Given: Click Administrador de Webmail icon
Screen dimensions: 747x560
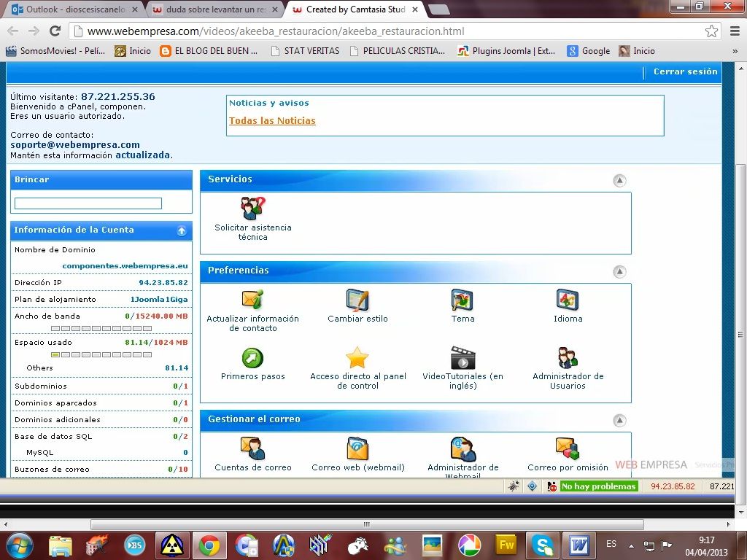Looking at the screenshot, I should [462, 448].
